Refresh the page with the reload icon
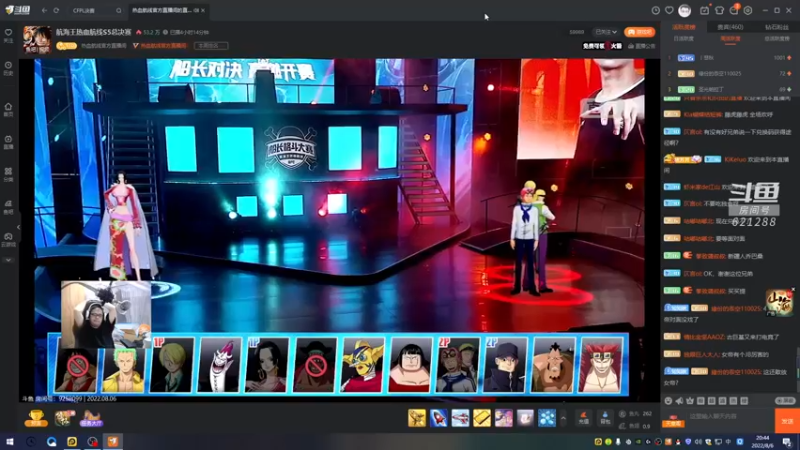Viewport: 800px width, 450px height. click(56, 10)
